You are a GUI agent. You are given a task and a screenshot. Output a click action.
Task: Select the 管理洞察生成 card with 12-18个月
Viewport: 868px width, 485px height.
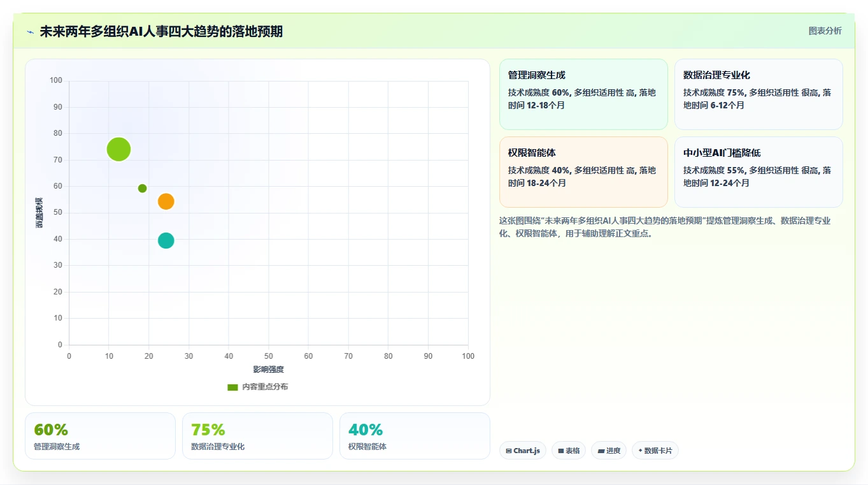pyautogui.click(x=583, y=94)
